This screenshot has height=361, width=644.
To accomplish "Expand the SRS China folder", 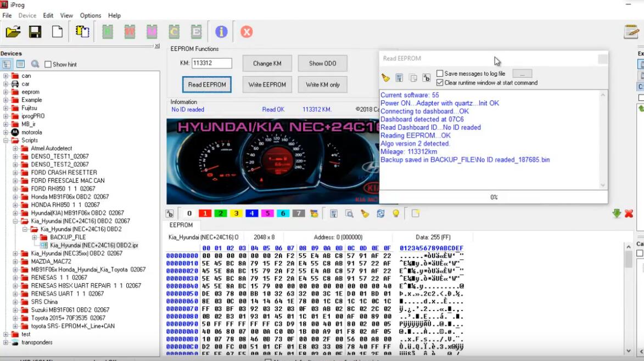I will (15, 302).
